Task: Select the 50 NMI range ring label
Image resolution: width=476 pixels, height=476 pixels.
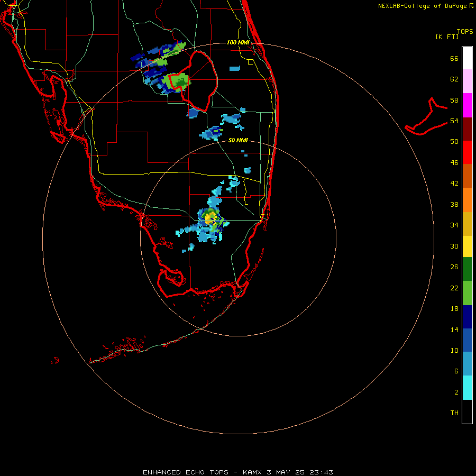Action: tap(238, 141)
